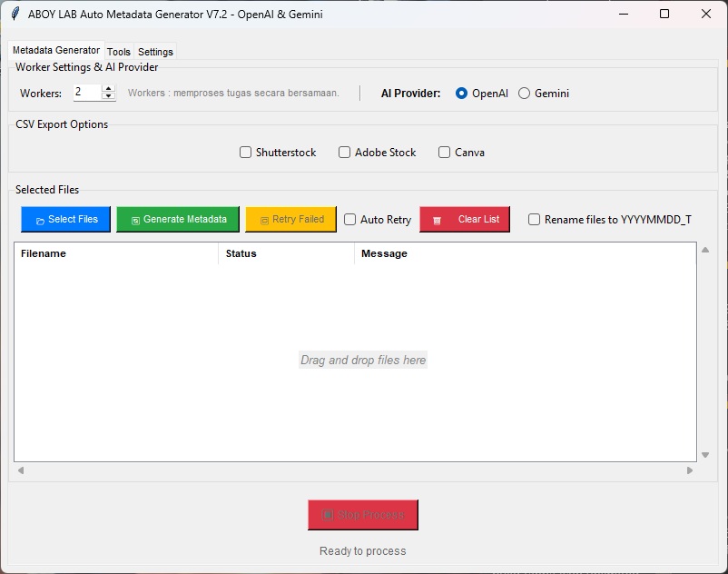Image resolution: width=728 pixels, height=574 pixels.
Task: Switch to the Tools tab
Action: click(x=119, y=52)
